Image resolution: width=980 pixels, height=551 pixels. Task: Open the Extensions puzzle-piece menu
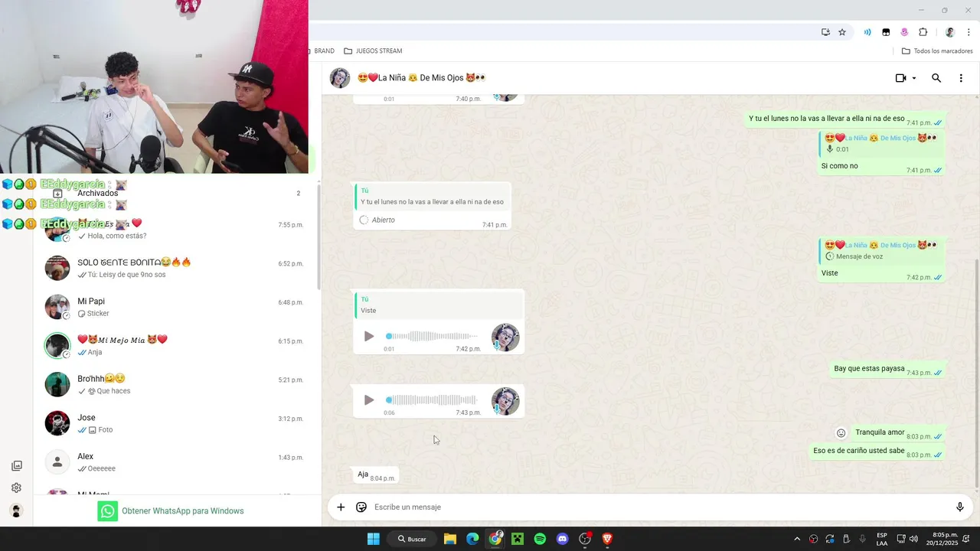tap(923, 32)
